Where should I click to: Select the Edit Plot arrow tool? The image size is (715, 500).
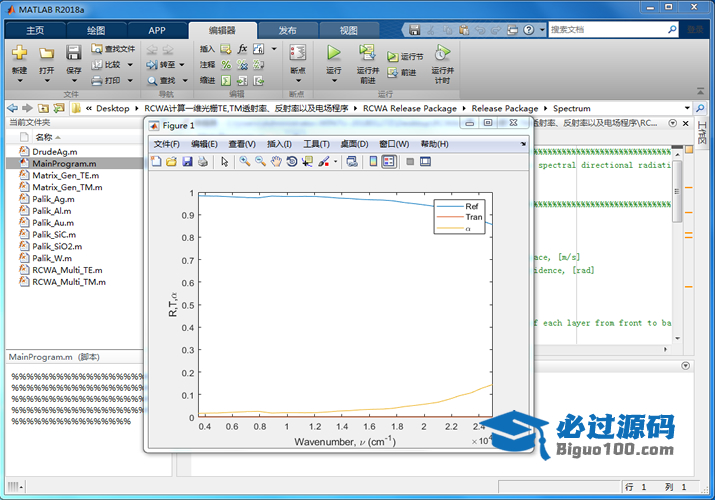click(224, 161)
